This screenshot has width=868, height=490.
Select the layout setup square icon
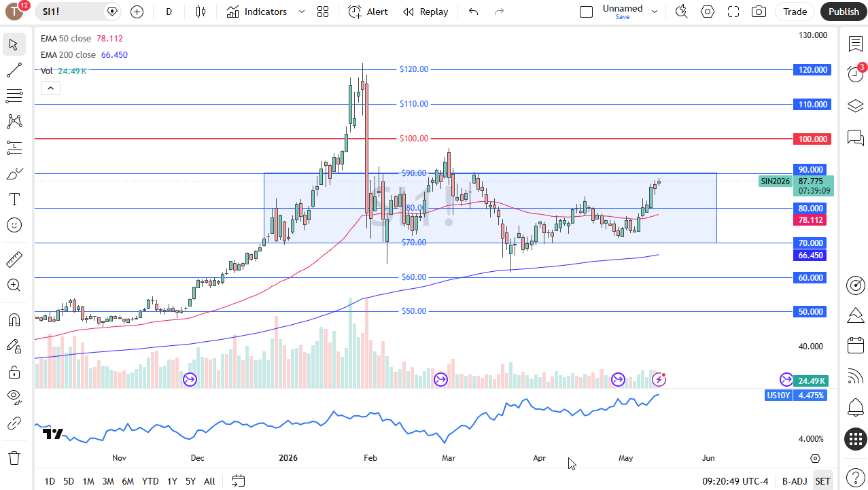point(586,12)
